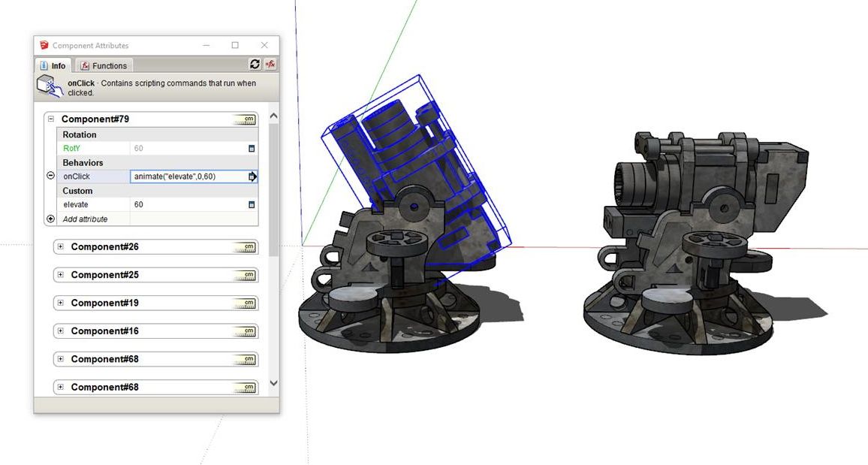Toggle the formula view fx icon
Viewport: 868px width, 465px height.
tap(270, 64)
